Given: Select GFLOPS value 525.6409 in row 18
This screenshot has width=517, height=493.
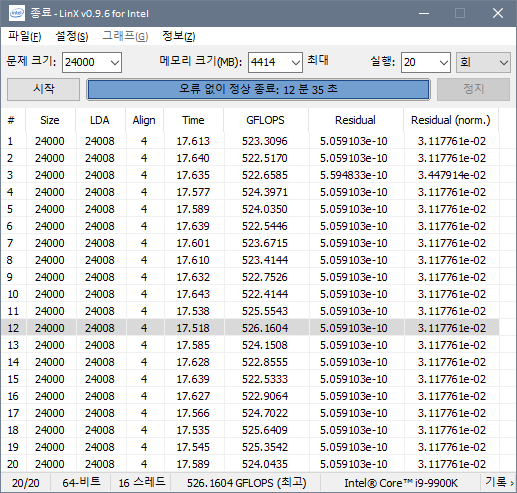Looking at the screenshot, I should coord(265,430).
